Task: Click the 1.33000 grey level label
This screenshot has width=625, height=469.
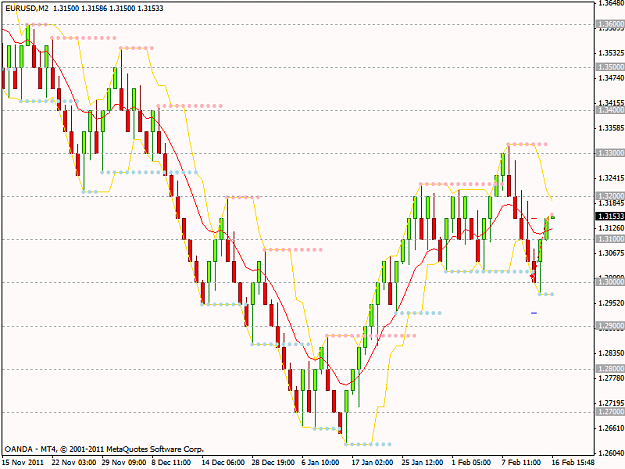Action: tap(610, 153)
